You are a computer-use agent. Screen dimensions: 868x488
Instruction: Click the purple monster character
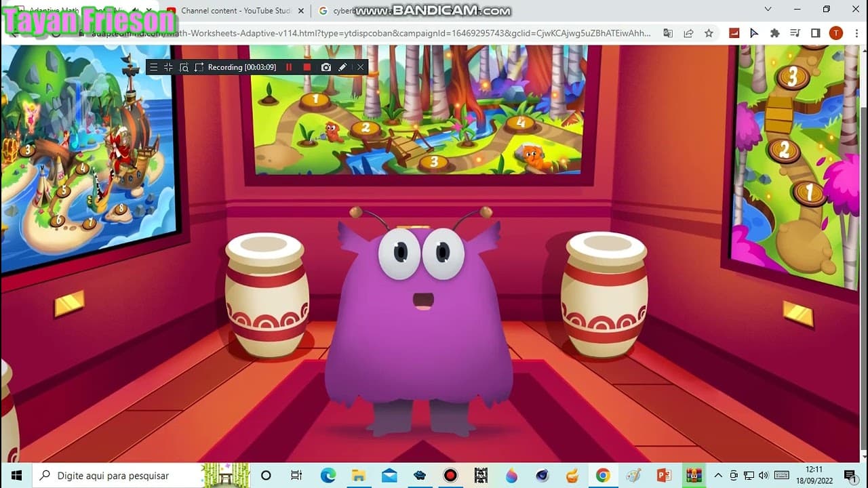(x=420, y=322)
